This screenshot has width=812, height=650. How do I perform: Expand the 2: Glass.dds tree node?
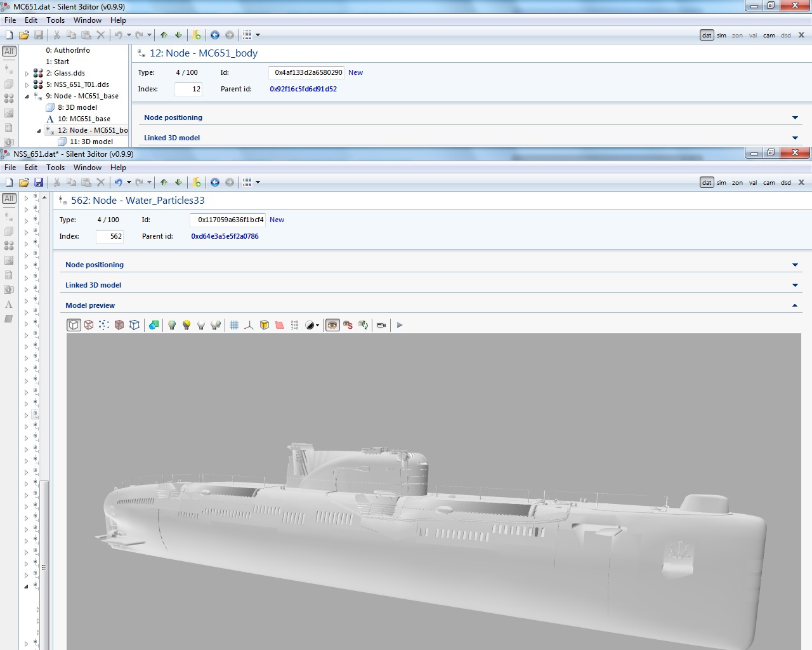(27, 74)
